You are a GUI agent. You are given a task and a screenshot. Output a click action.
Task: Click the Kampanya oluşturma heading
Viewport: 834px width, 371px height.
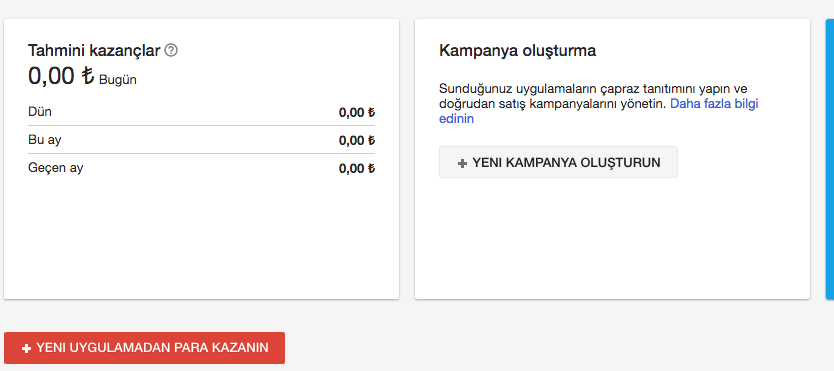[x=518, y=51]
